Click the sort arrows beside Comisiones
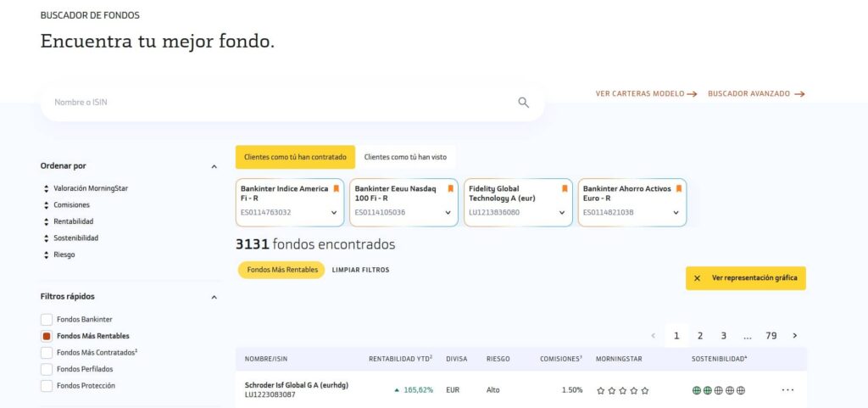 [47, 205]
